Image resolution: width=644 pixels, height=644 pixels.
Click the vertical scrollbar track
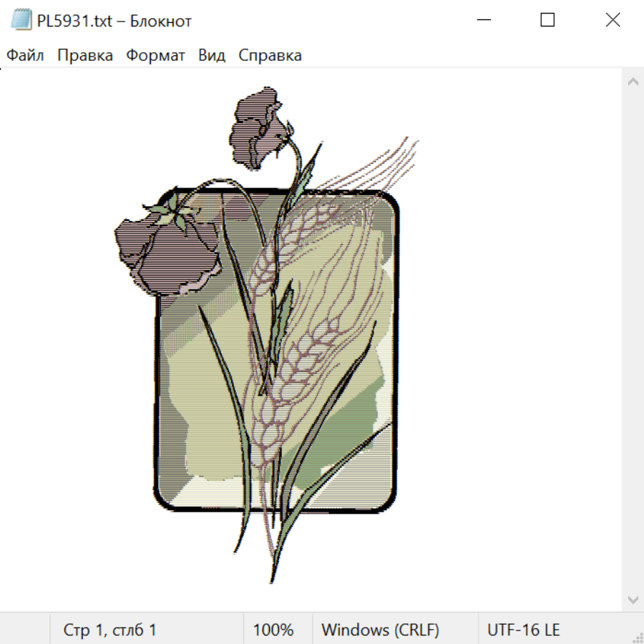click(x=633, y=341)
